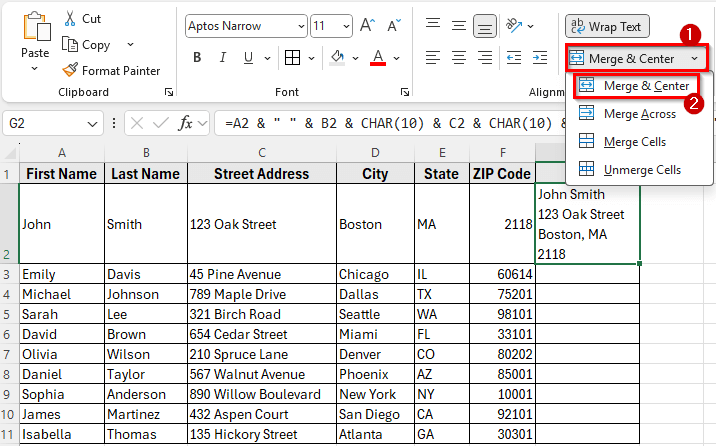Expand the font size 11 dropdown
This screenshot has width=716, height=446.
[x=345, y=26]
